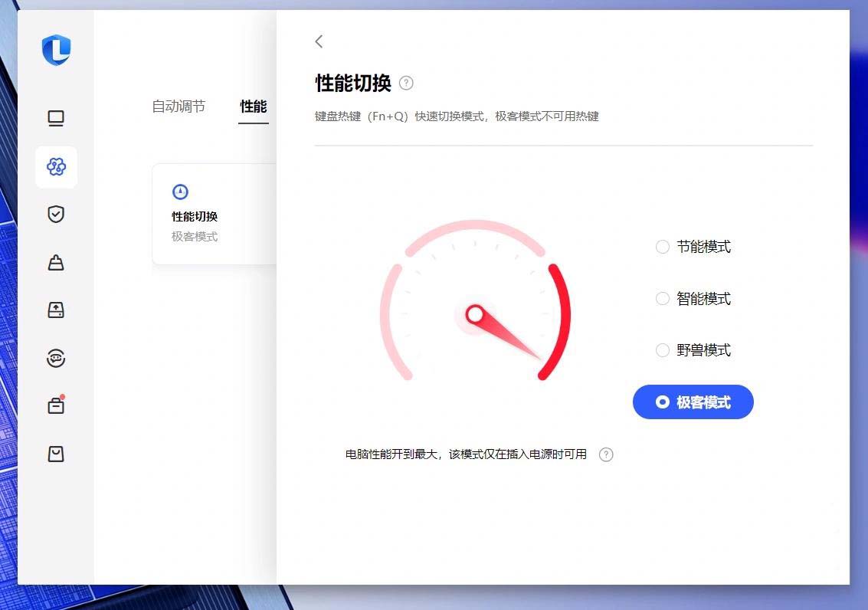868x610 pixels.
Task: Click the help icon after the power description
Action: (606, 454)
